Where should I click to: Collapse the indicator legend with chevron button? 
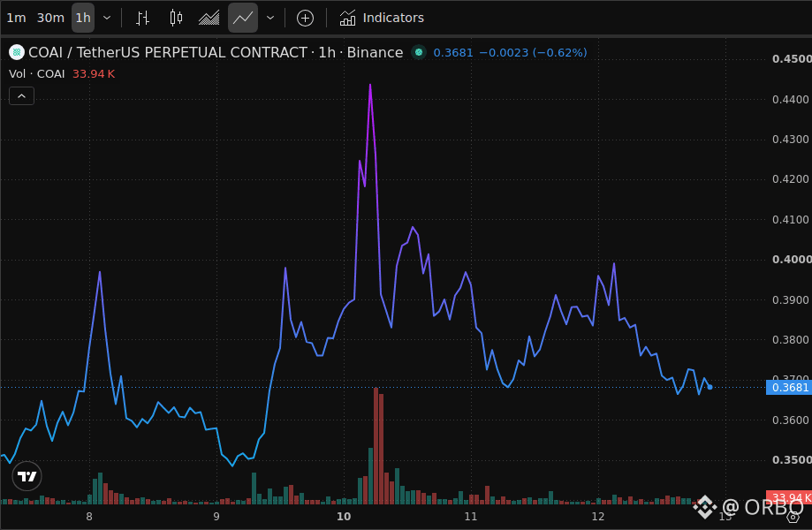point(22,96)
